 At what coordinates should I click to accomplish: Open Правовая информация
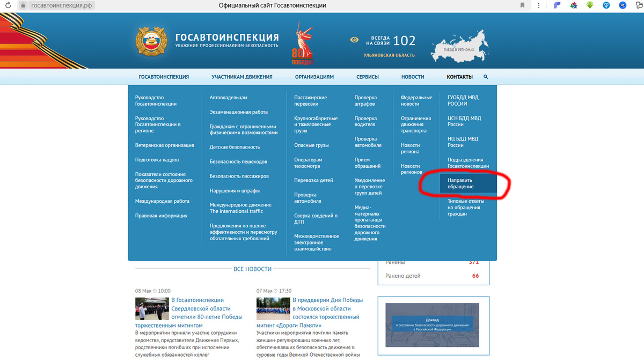[x=161, y=216]
